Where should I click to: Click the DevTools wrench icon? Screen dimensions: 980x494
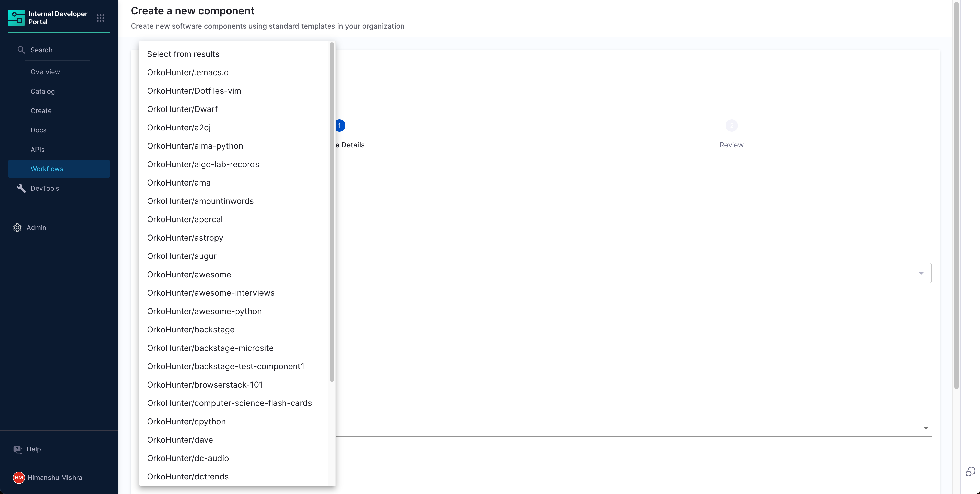[x=21, y=188]
